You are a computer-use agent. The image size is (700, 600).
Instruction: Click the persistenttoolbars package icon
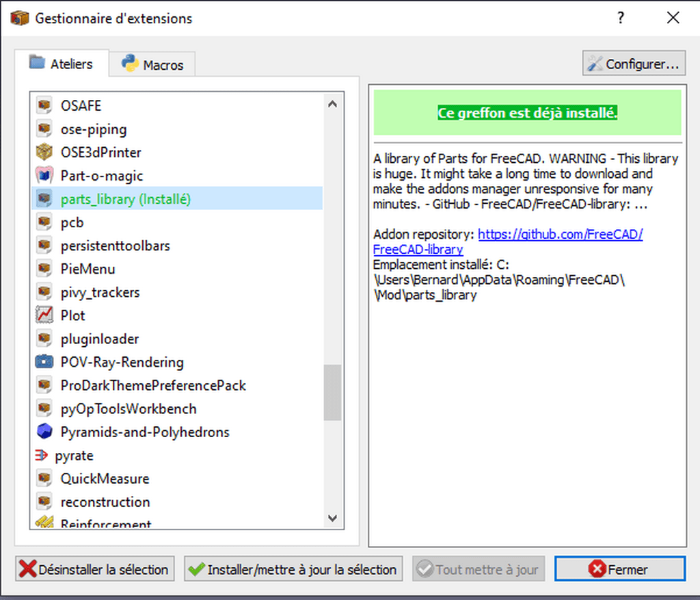coord(44,246)
